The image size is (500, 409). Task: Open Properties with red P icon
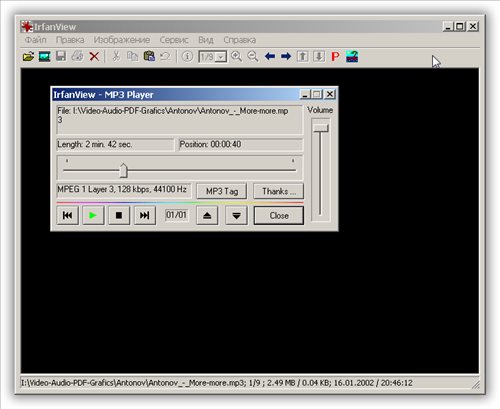pos(335,56)
